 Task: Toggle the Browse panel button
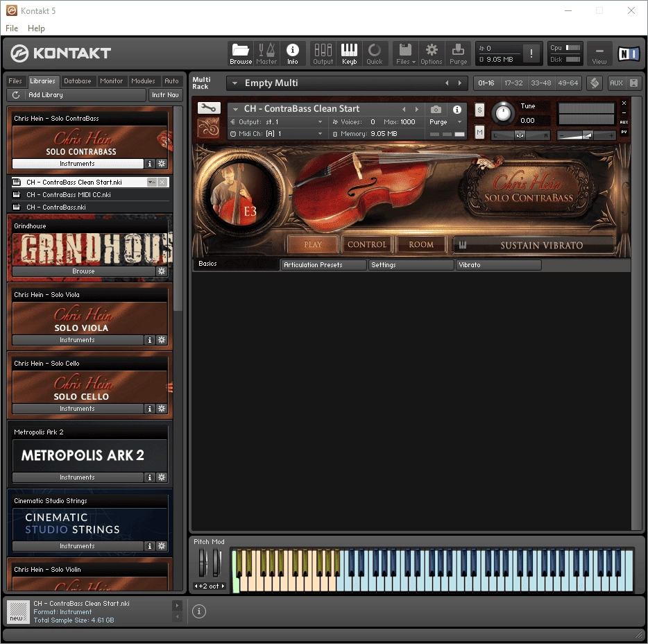pos(241,53)
